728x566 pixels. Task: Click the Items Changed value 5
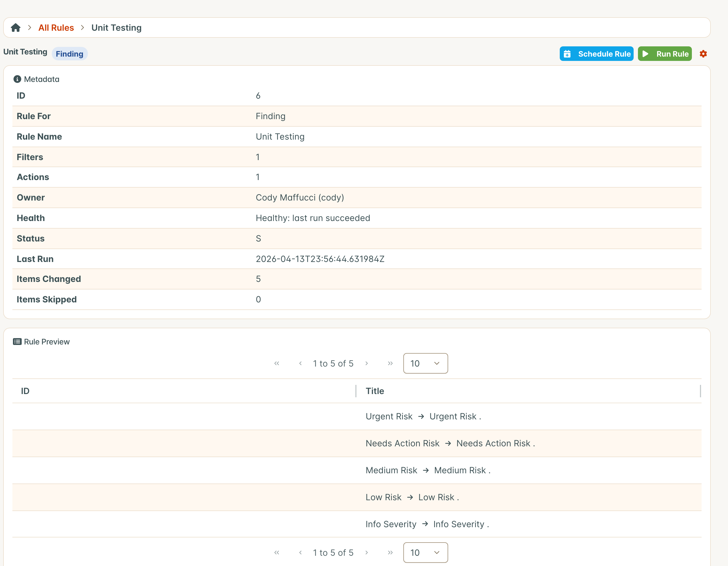(258, 279)
